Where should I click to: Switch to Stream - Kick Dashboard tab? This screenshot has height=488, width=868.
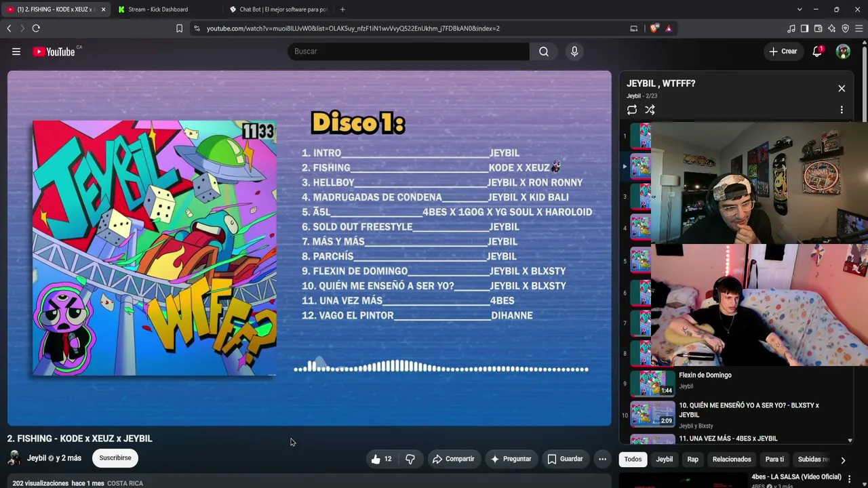(166, 9)
